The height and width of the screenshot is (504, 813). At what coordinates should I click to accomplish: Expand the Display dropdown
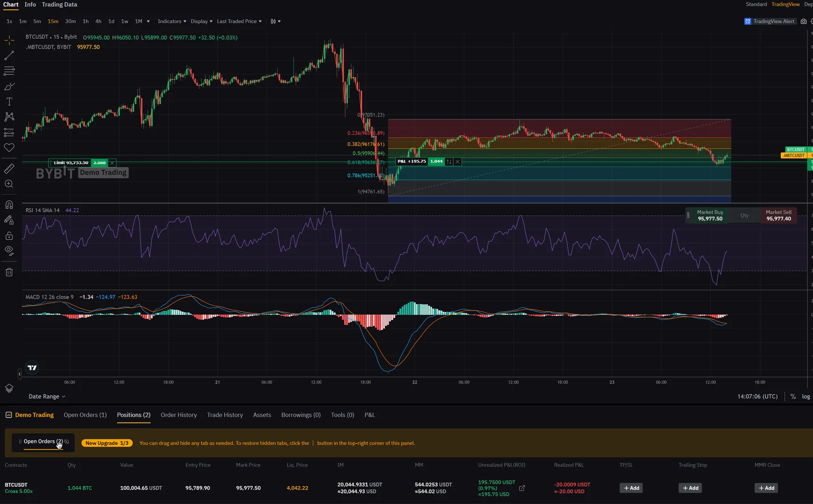(x=202, y=21)
